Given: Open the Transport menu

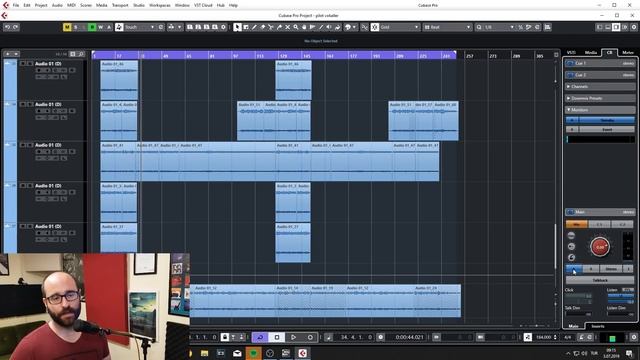Looking at the screenshot, I should [x=120, y=5].
